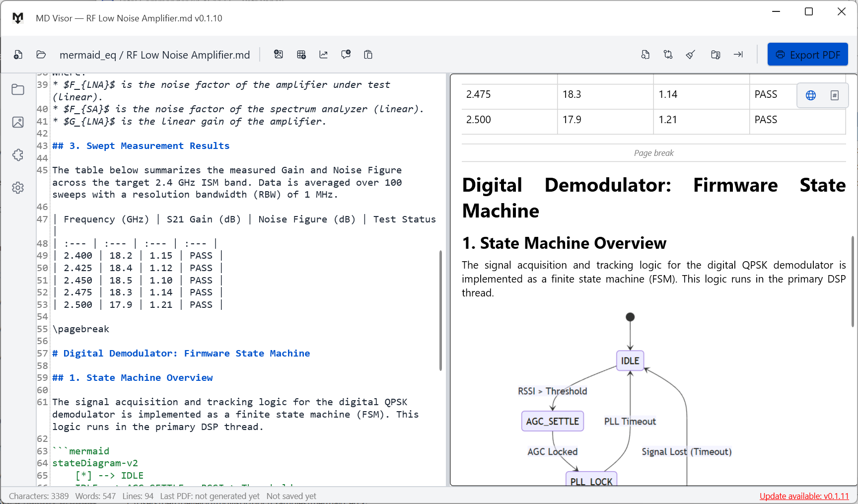Click the 'RSSI > Threshold' transition label
The image size is (858, 504).
(x=552, y=391)
